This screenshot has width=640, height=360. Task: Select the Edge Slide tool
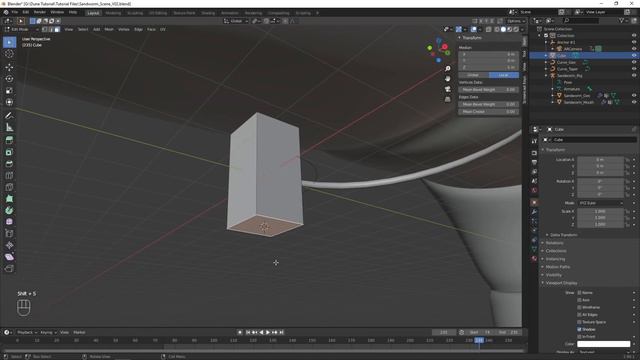pos(9,234)
